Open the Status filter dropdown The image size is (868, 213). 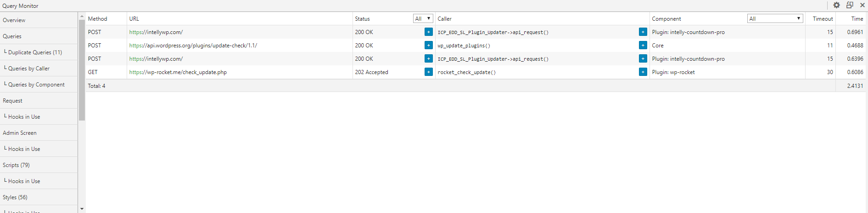[423, 18]
